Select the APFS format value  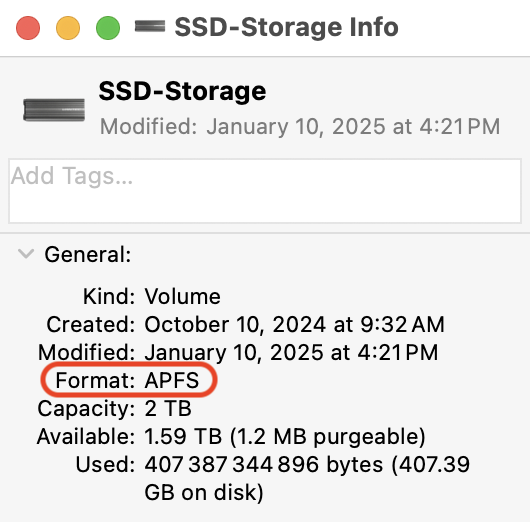[x=172, y=380]
